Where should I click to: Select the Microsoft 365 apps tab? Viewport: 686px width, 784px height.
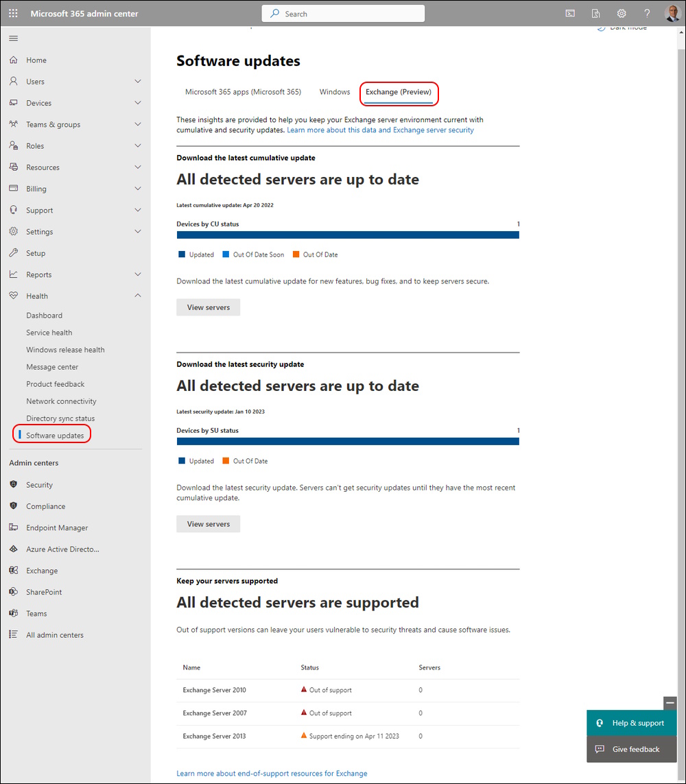click(x=243, y=92)
